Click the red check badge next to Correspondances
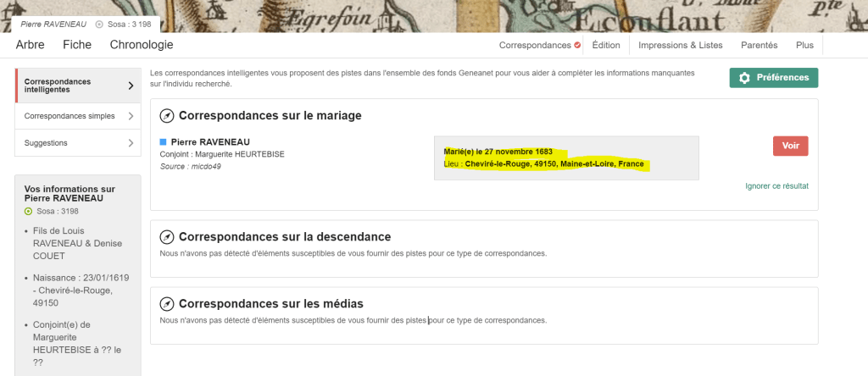Image resolution: width=868 pixels, height=376 pixels. [x=577, y=45]
